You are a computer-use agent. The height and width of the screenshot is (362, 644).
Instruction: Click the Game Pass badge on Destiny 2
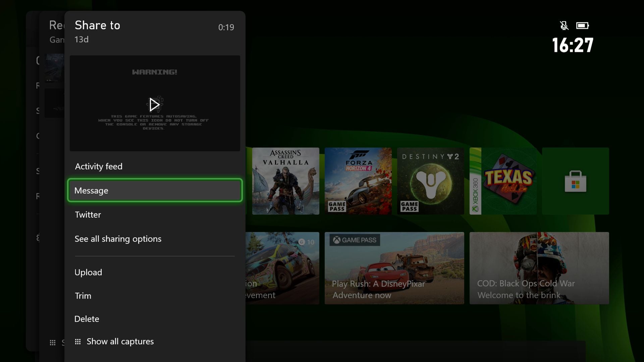coord(409,206)
